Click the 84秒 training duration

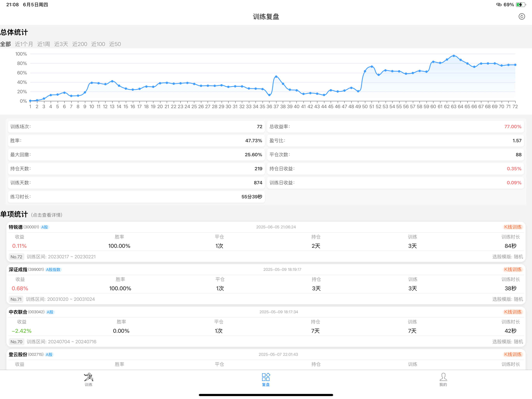click(511, 246)
